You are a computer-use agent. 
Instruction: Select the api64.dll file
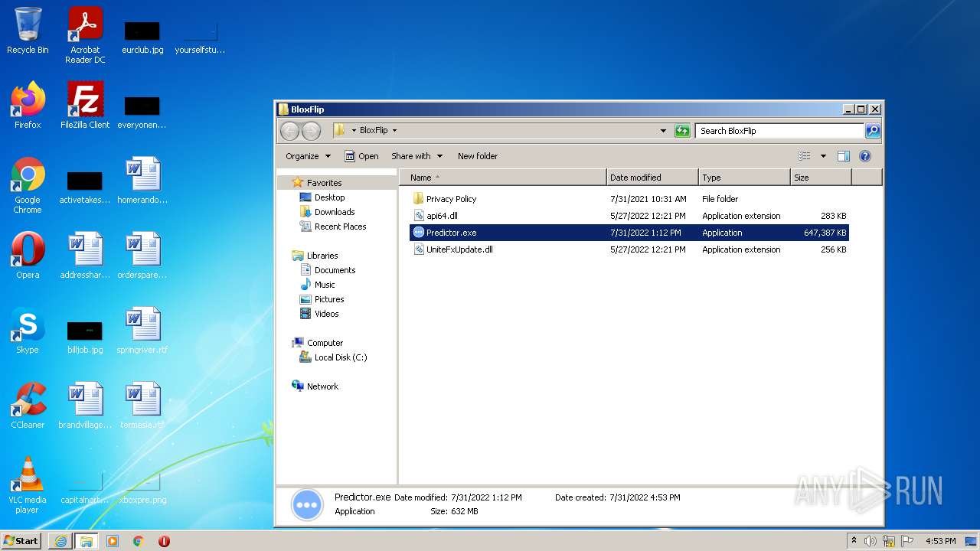[442, 216]
